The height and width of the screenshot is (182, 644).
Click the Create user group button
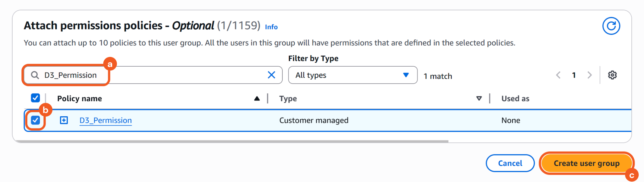coord(586,163)
